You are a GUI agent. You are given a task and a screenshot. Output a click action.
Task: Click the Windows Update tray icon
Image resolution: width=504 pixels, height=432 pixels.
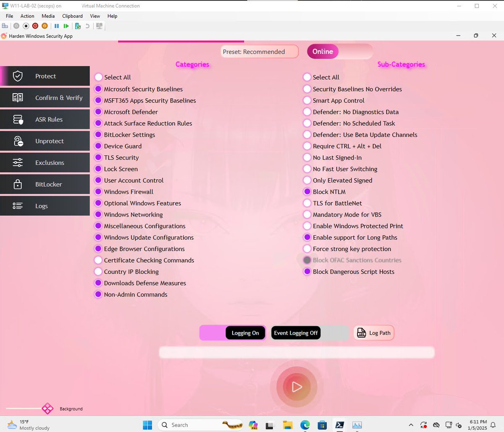point(424,425)
